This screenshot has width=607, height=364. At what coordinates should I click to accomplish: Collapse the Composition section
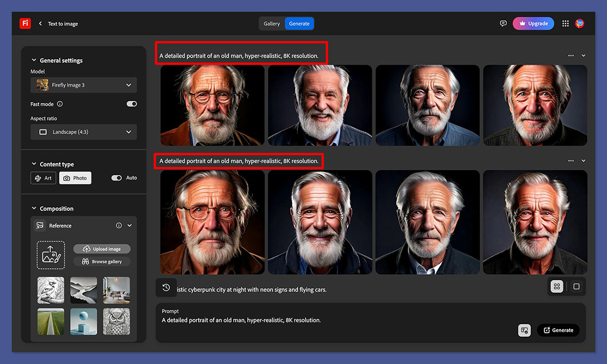[34, 208]
